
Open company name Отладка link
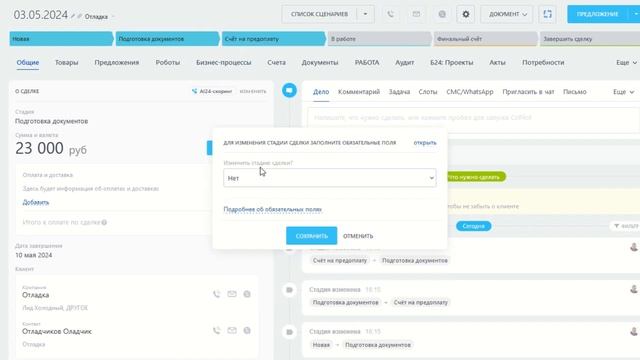click(36, 295)
